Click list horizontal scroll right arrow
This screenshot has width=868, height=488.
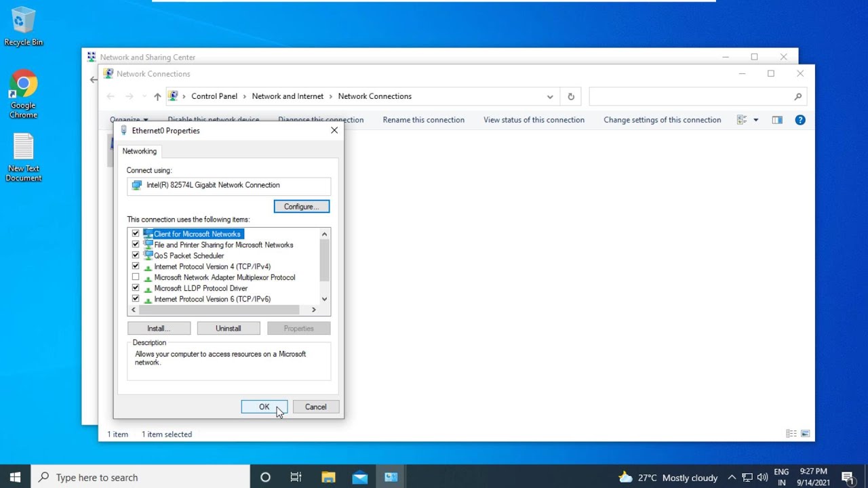point(313,310)
